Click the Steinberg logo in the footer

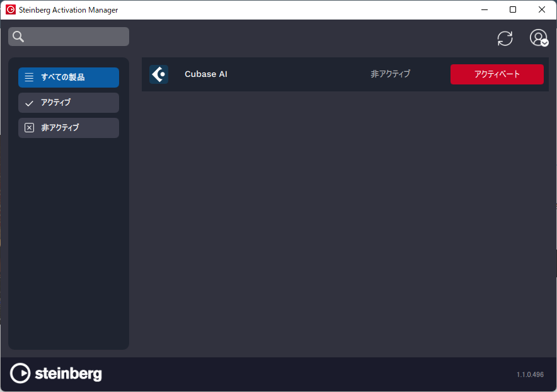pyautogui.click(x=56, y=373)
